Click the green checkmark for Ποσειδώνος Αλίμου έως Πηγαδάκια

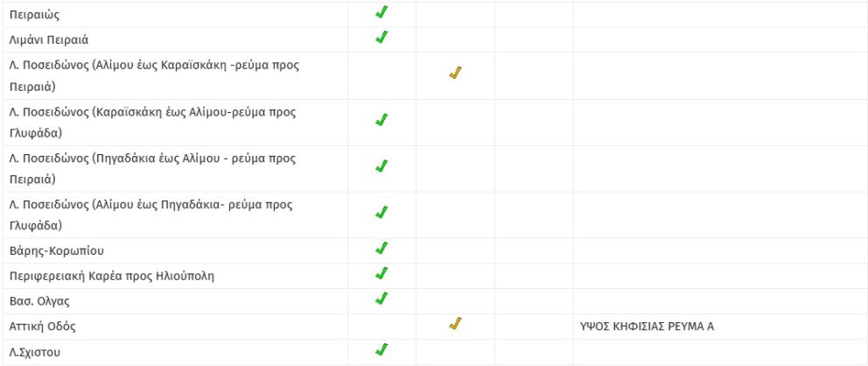[381, 213]
